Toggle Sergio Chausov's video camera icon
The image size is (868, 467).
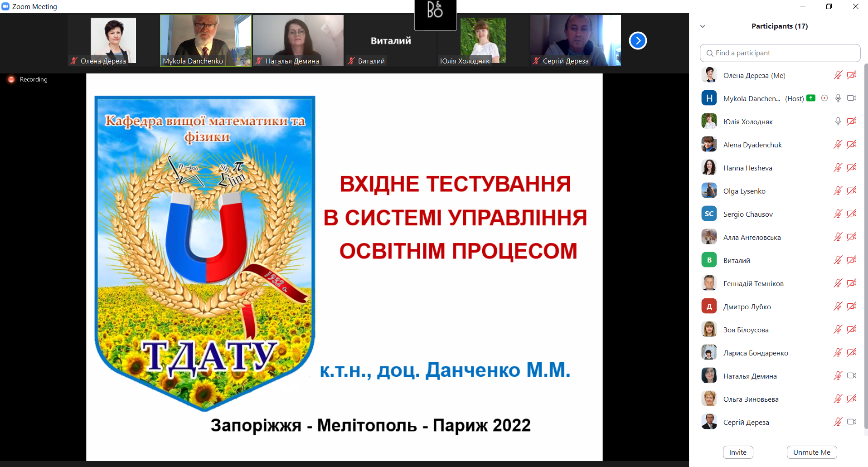click(852, 214)
